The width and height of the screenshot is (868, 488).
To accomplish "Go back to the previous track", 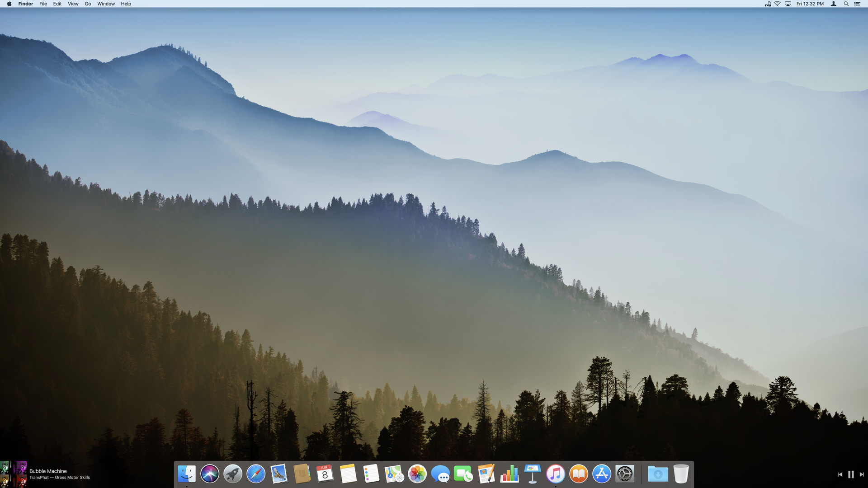I will (840, 474).
